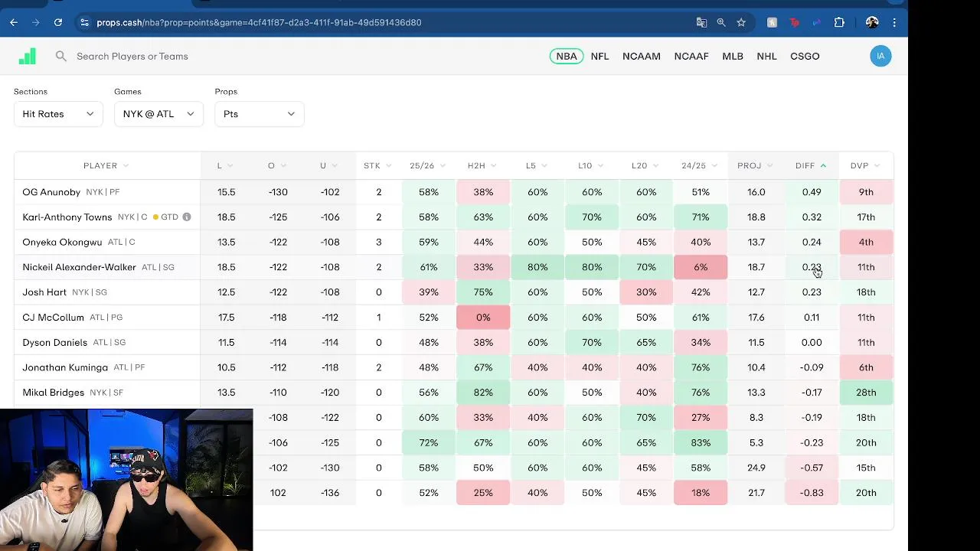Image resolution: width=980 pixels, height=551 pixels.
Task: Click info icon beside Karl-Anthony Towns GTD
Action: pos(187,217)
